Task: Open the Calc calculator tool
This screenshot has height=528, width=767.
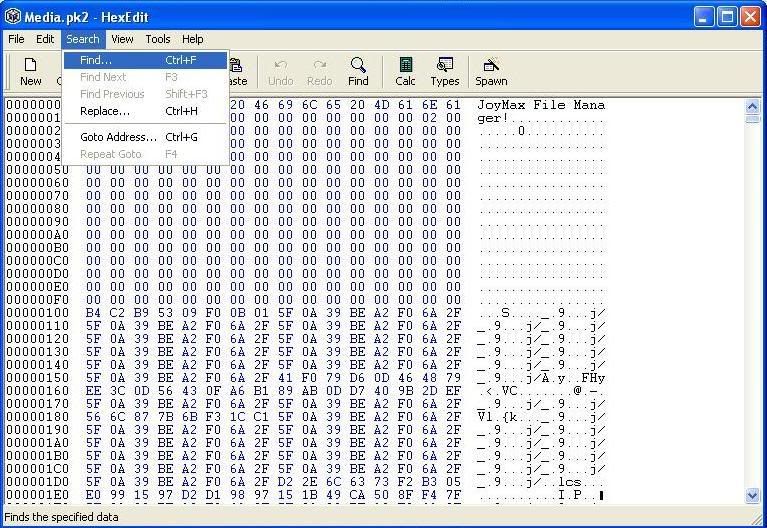Action: tap(405, 71)
